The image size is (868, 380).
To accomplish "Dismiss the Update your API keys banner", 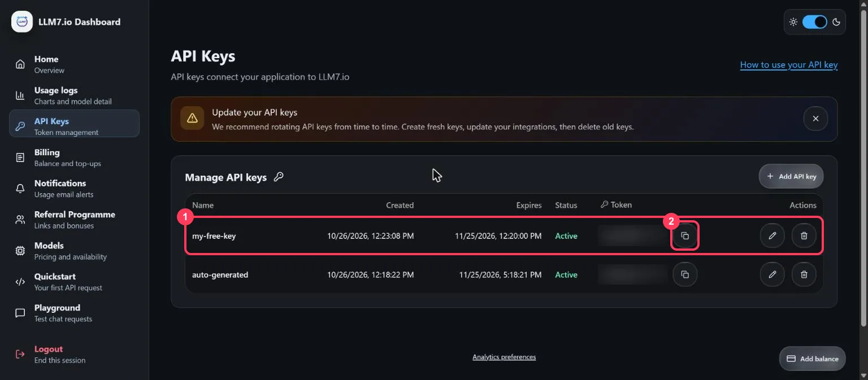I will point(815,119).
